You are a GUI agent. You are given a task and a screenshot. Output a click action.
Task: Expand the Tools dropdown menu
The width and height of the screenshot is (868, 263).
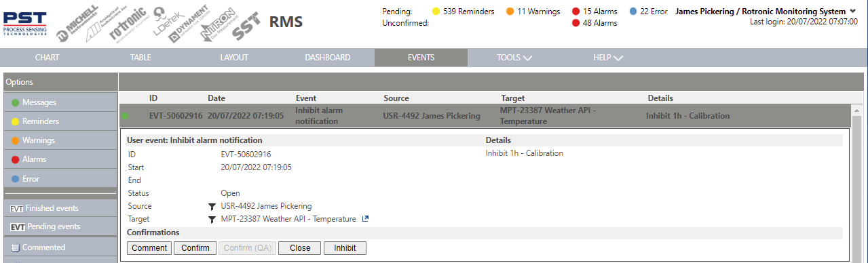(x=514, y=58)
